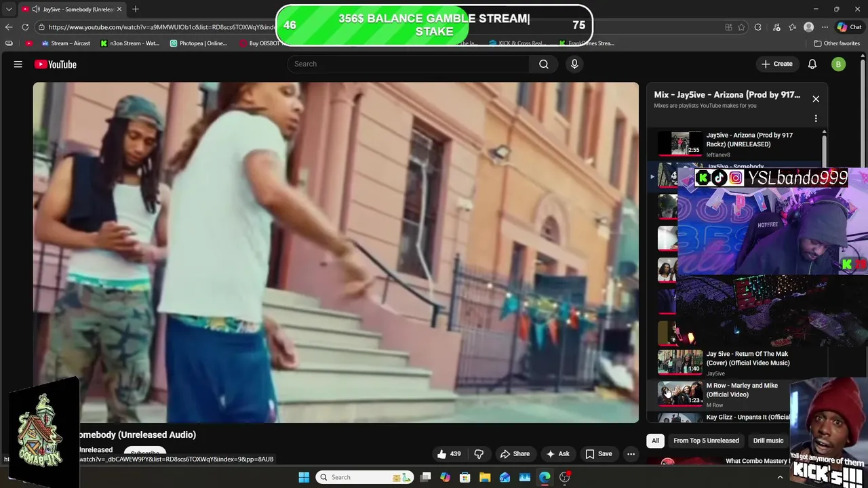Open the favorites list icon in toolbar
The height and width of the screenshot is (488, 868).
tap(792, 27)
